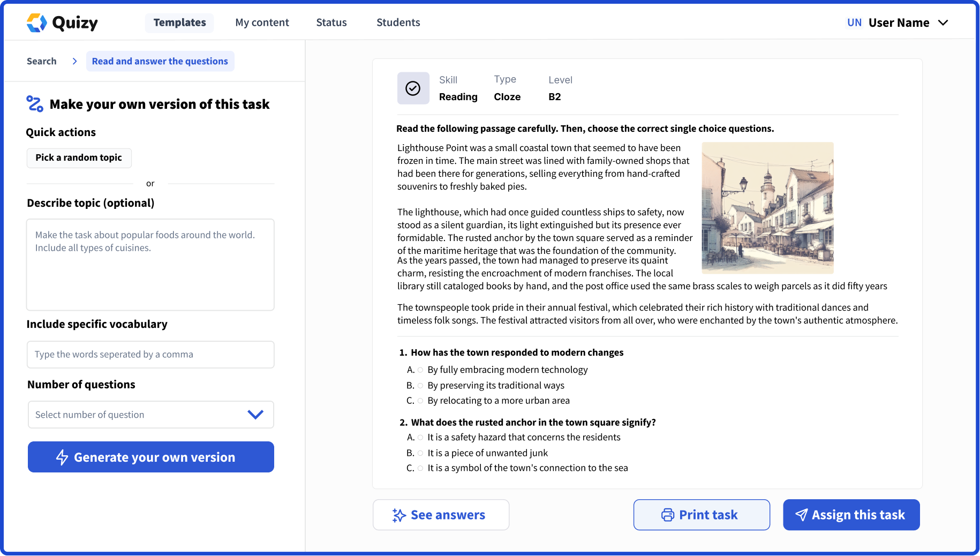The width and height of the screenshot is (980, 556).
Task: Choose option C: symbol of town's connection to sea
Action: (x=420, y=468)
